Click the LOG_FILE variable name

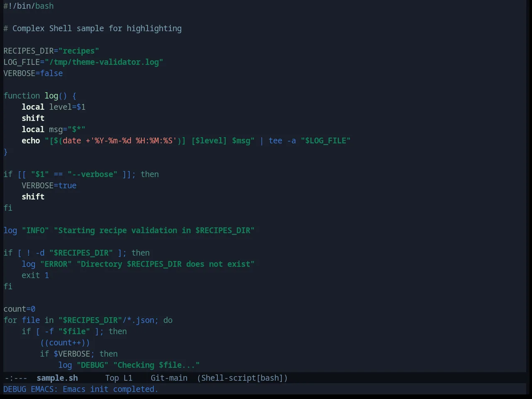pyautogui.click(x=22, y=62)
